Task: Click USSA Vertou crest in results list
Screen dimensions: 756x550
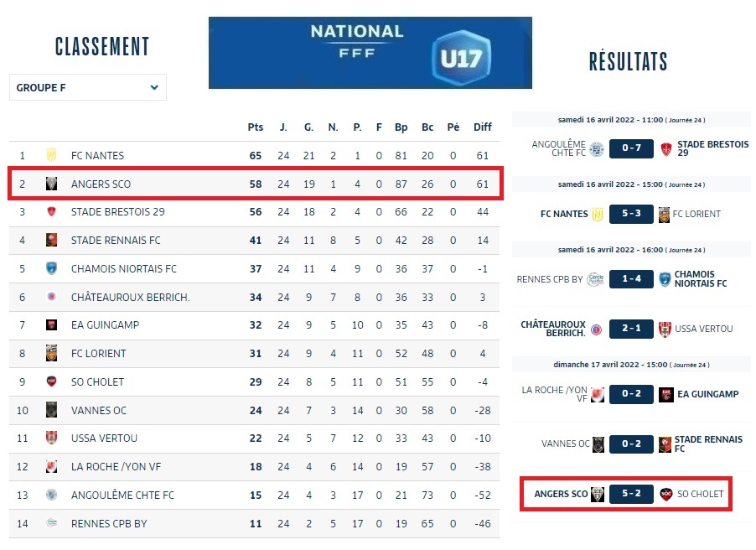Action: (x=666, y=329)
